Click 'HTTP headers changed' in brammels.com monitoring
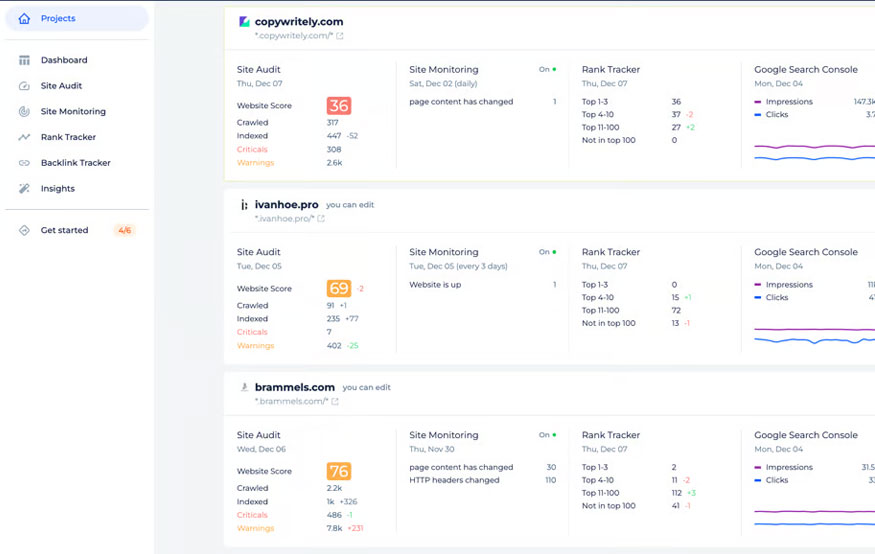 coord(454,480)
